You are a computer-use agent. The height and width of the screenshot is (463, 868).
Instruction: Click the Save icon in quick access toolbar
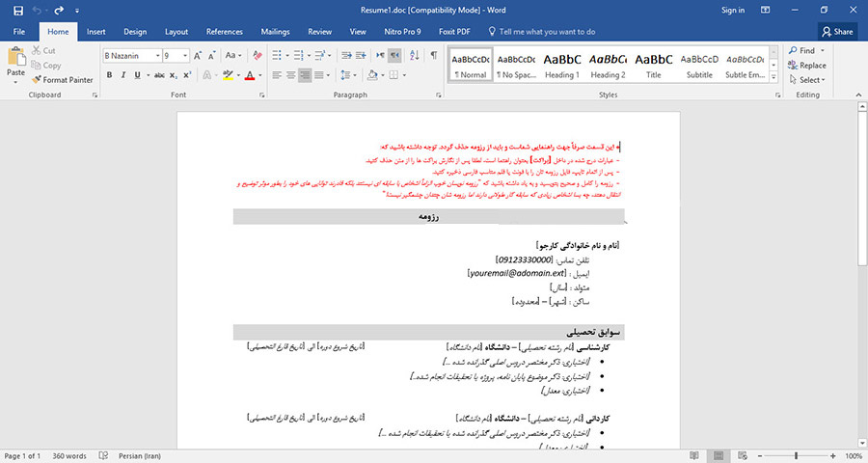[x=18, y=11]
